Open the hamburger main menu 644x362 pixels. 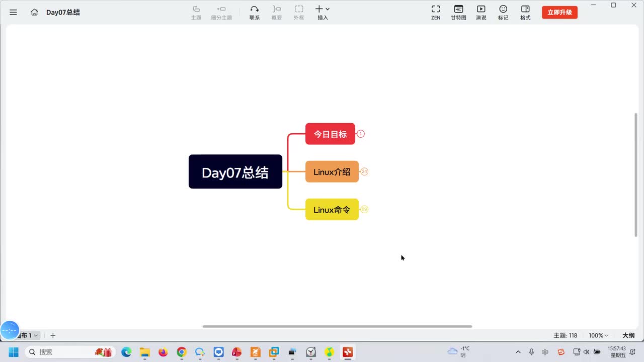pos(14,12)
